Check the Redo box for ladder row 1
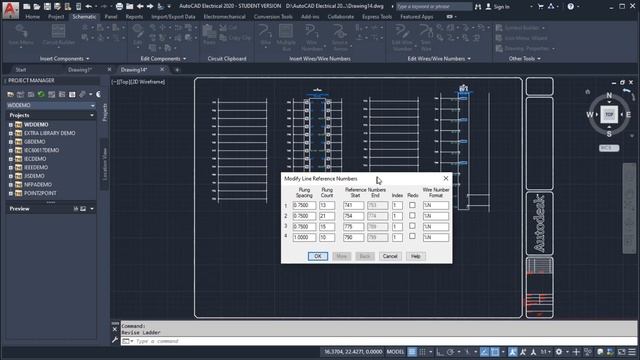The height and width of the screenshot is (360, 640). (x=412, y=205)
